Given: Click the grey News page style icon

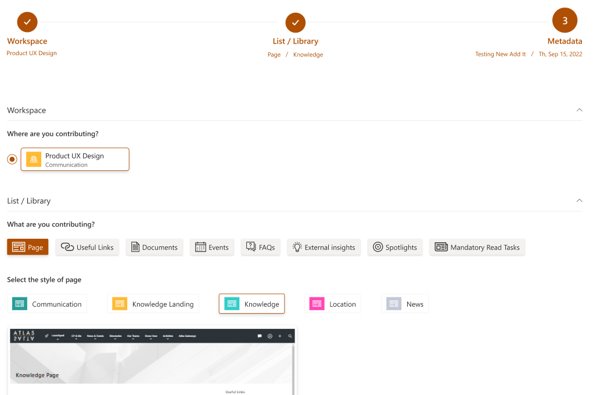Looking at the screenshot, I should point(394,304).
